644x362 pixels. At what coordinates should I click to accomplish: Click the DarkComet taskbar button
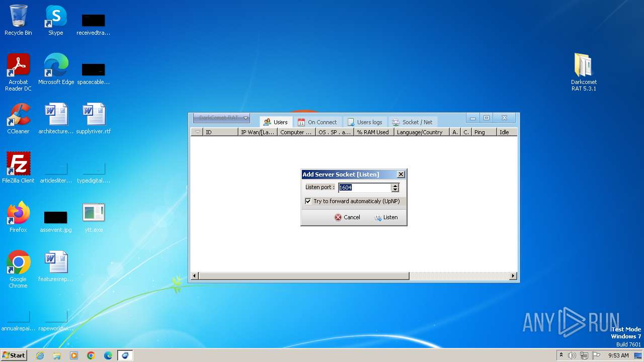click(125, 355)
